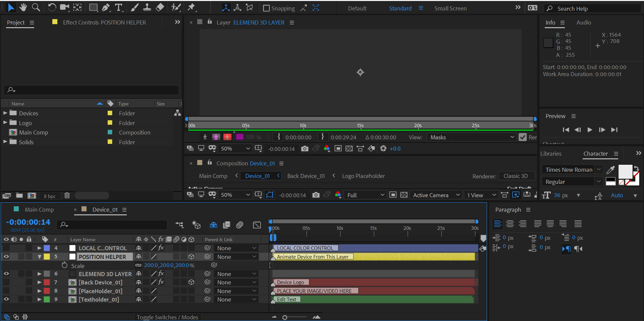644x321 pixels.
Task: Enable the Snapping checkbox
Action: [266, 8]
